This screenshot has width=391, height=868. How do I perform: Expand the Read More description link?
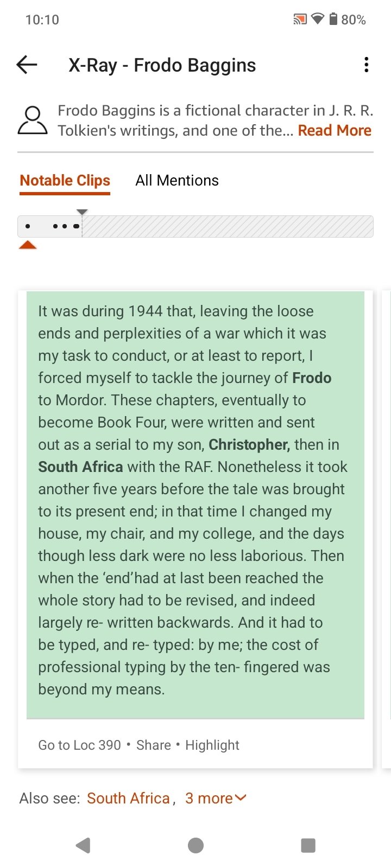335,131
